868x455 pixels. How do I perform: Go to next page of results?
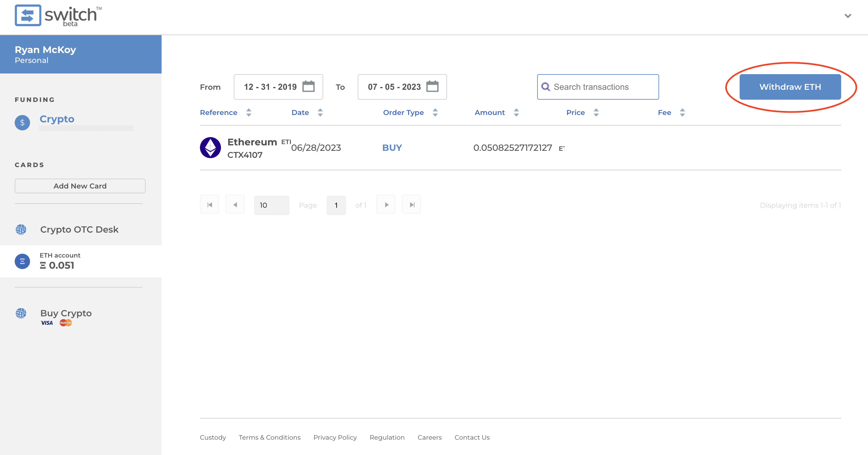click(386, 204)
